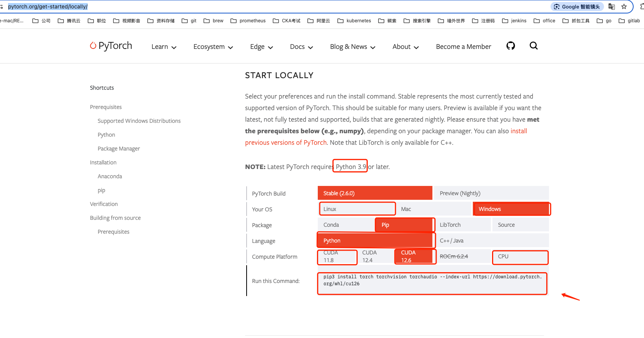Open the 墙外世界 bookmark folder
Image resolution: width=644 pixels, height=338 pixels.
451,21
